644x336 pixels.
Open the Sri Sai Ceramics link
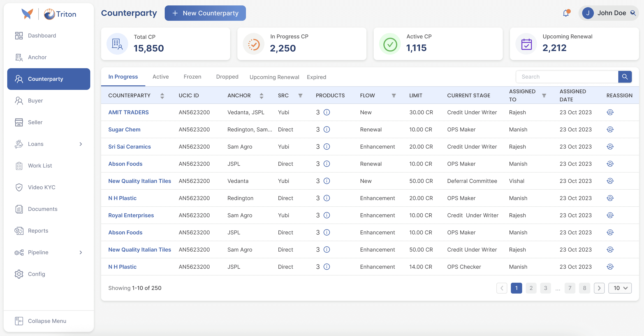coord(129,147)
